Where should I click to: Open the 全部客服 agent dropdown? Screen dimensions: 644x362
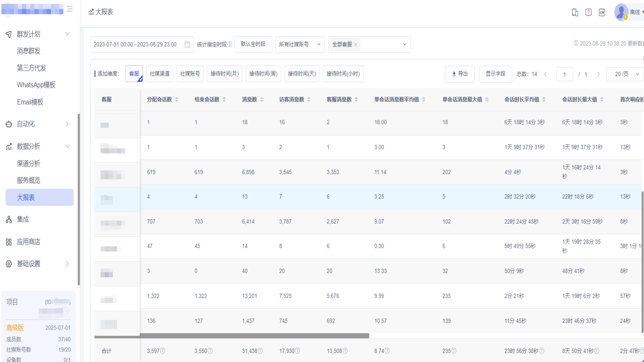tap(369, 44)
